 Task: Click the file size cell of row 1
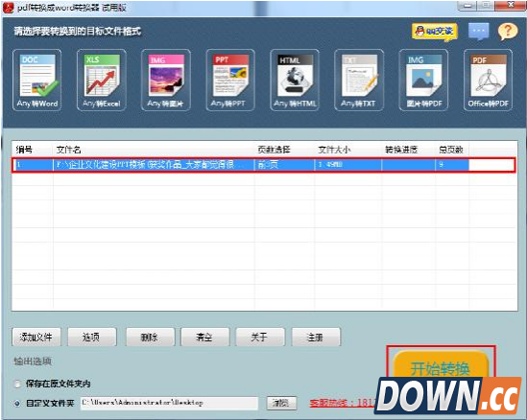point(347,165)
